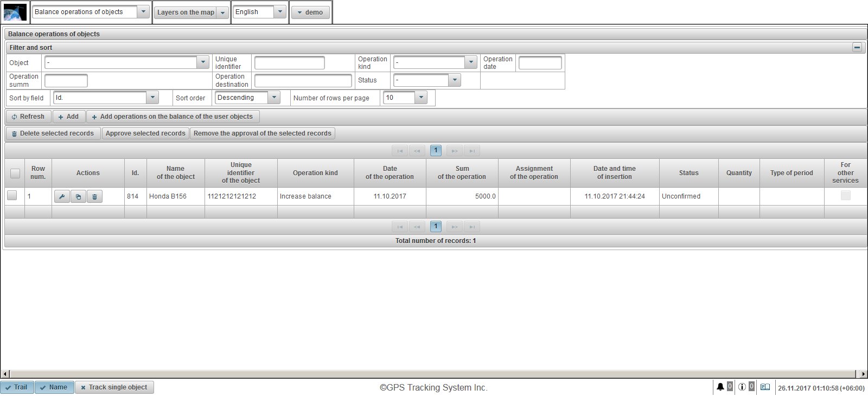Open the Layers on the map menu
868x396 pixels.
(x=192, y=12)
